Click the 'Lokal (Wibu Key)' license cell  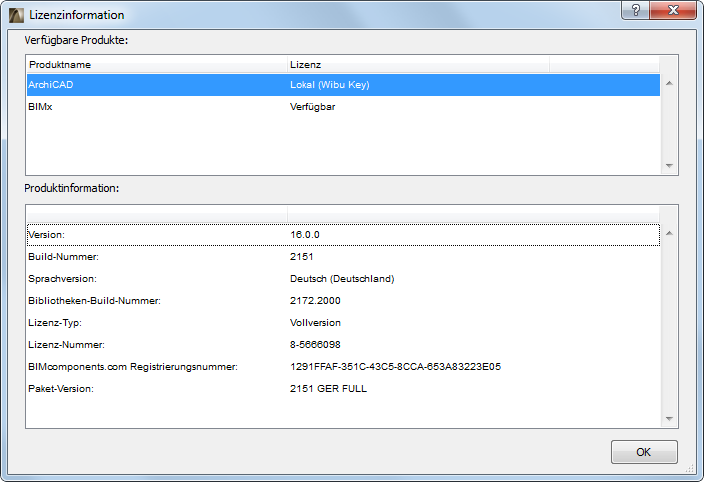(330, 85)
